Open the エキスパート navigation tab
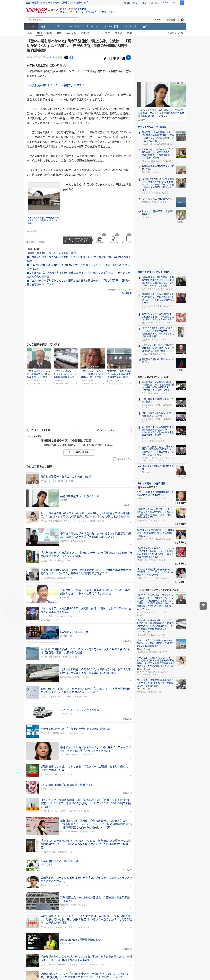This screenshot has width=210, height=980. 72,27
